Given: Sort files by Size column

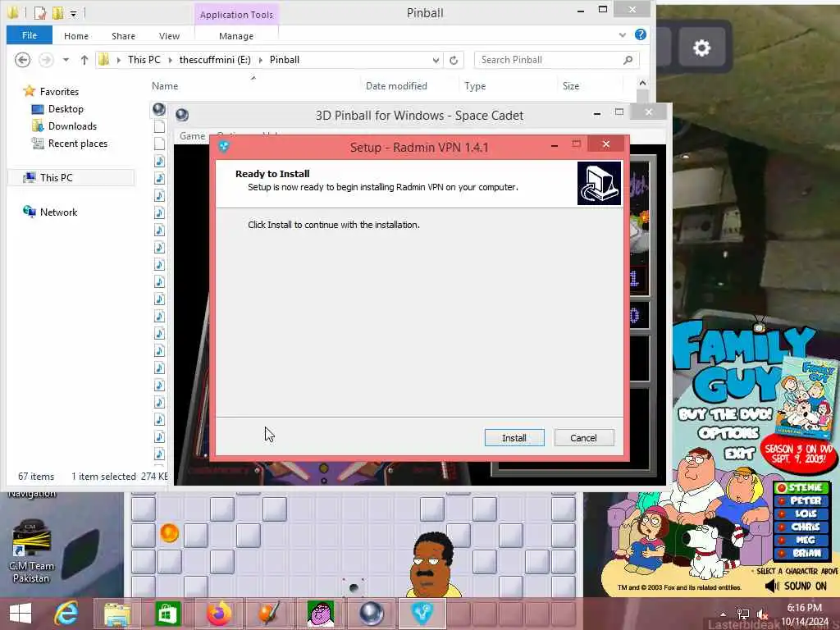Looking at the screenshot, I should [x=571, y=85].
